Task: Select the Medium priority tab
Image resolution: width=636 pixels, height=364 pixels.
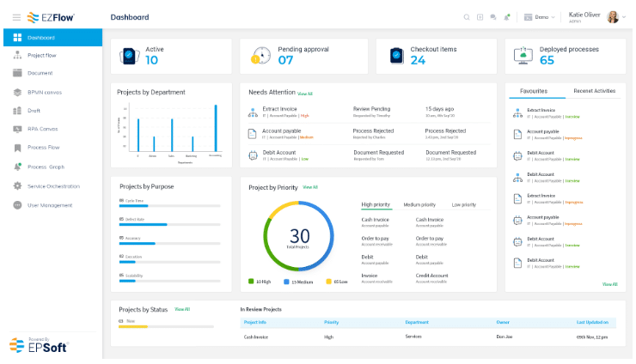Action: pyautogui.click(x=419, y=204)
